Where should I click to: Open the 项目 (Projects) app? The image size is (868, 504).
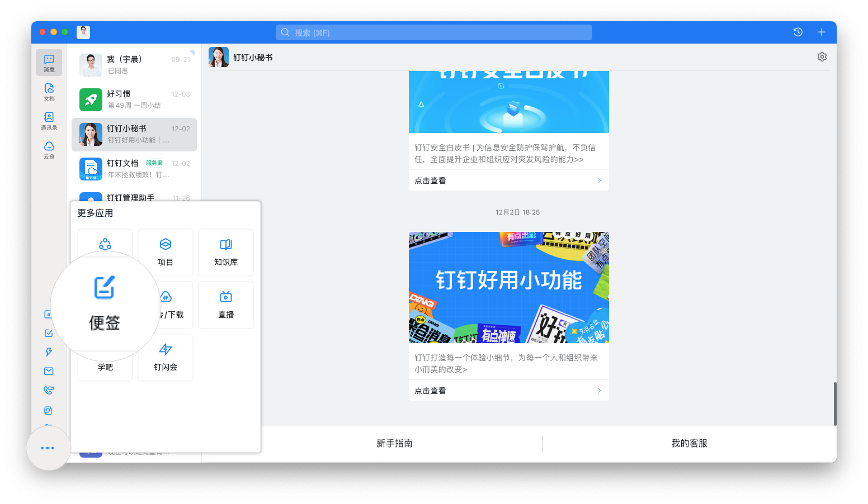(x=166, y=252)
